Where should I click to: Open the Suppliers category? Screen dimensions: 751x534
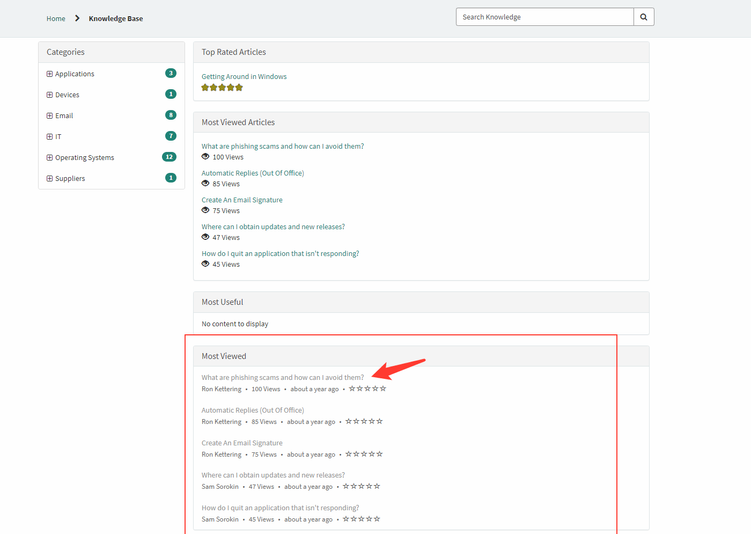(x=70, y=179)
